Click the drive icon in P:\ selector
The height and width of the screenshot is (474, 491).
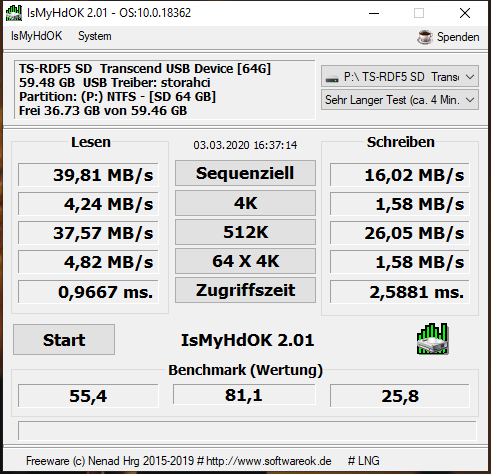click(332, 79)
